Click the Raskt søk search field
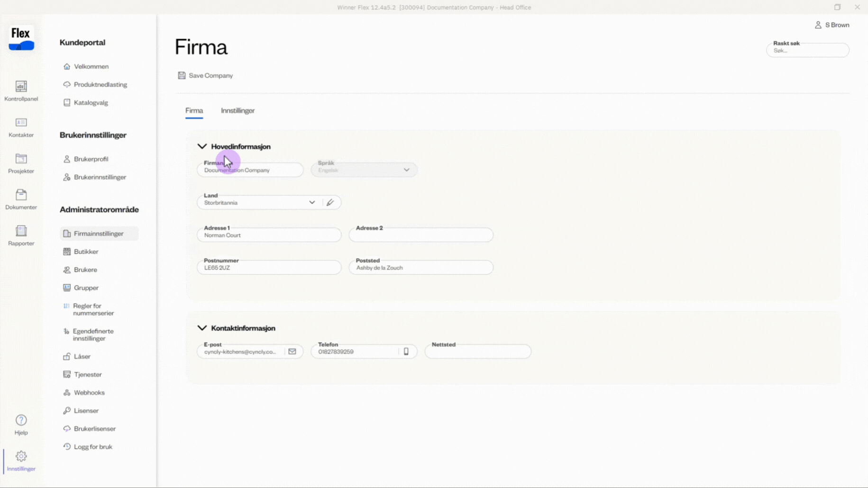Screen dimensions: 868x488 [807, 51]
